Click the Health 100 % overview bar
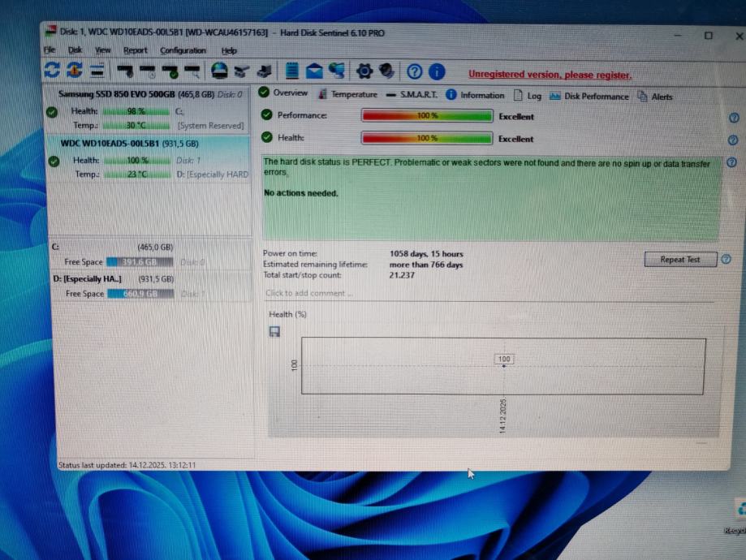Viewport: 746px width, 560px height. 427,138
